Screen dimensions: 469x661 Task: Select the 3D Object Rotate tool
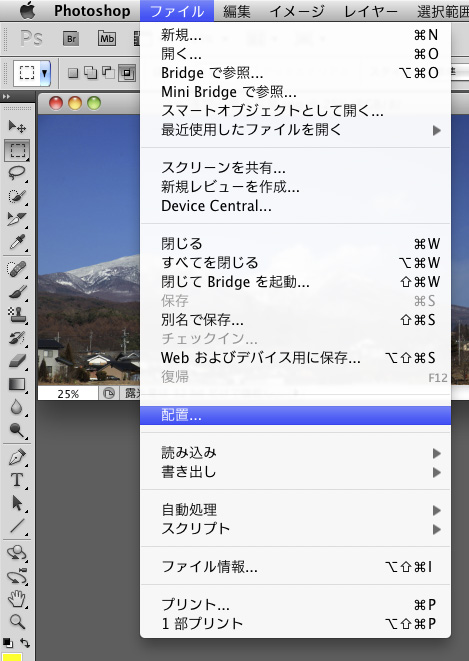coord(17,553)
